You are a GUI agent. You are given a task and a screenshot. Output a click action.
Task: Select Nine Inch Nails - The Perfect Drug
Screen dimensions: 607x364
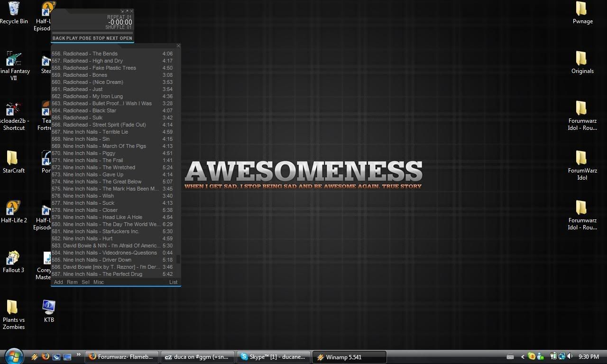(x=112, y=274)
